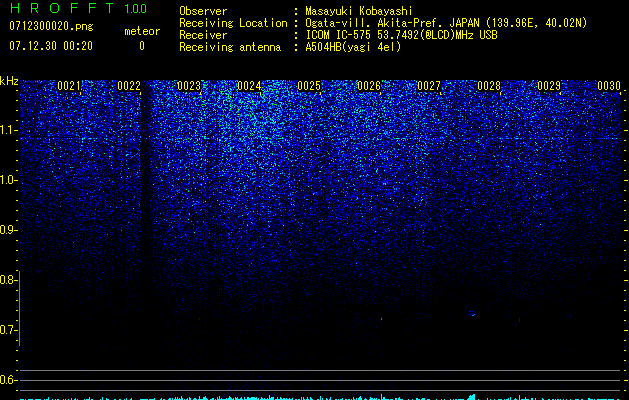629x400 pixels.
Task: Click the 0.9 kHz axis label
Action: point(9,230)
